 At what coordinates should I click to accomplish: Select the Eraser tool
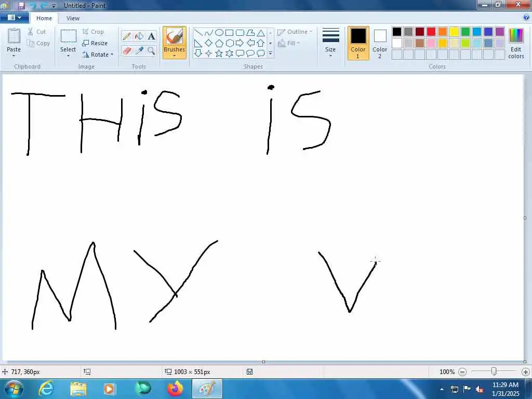pos(127,51)
